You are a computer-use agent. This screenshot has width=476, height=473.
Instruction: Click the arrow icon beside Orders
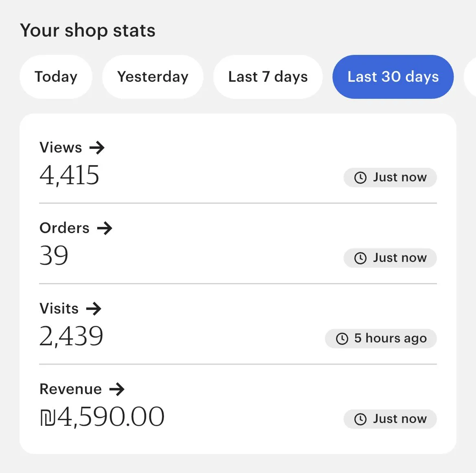coord(105,228)
